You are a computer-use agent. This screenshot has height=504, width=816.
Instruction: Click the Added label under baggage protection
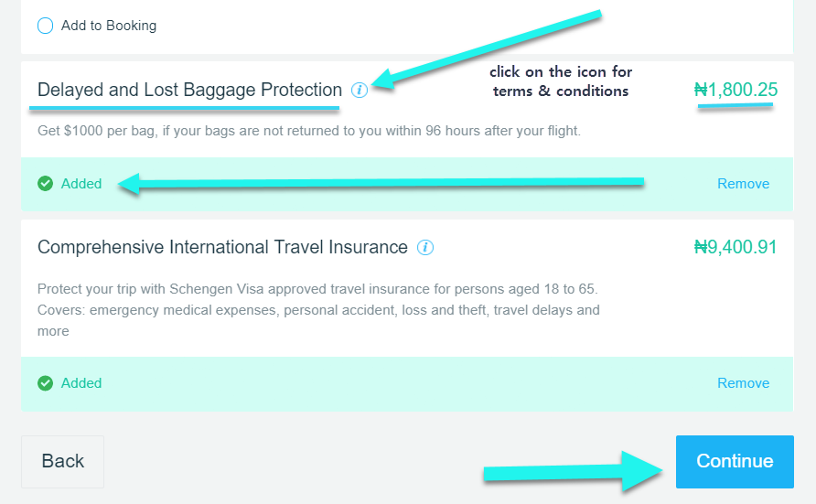click(81, 184)
